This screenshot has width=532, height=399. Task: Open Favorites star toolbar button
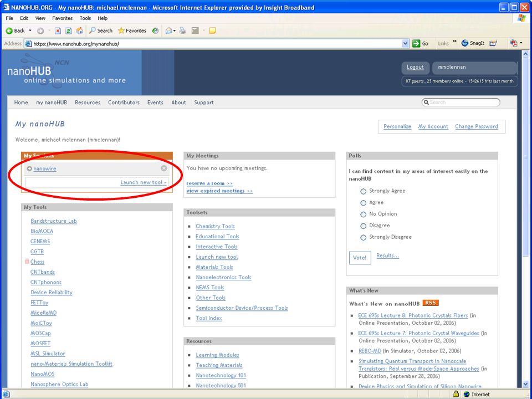point(132,30)
